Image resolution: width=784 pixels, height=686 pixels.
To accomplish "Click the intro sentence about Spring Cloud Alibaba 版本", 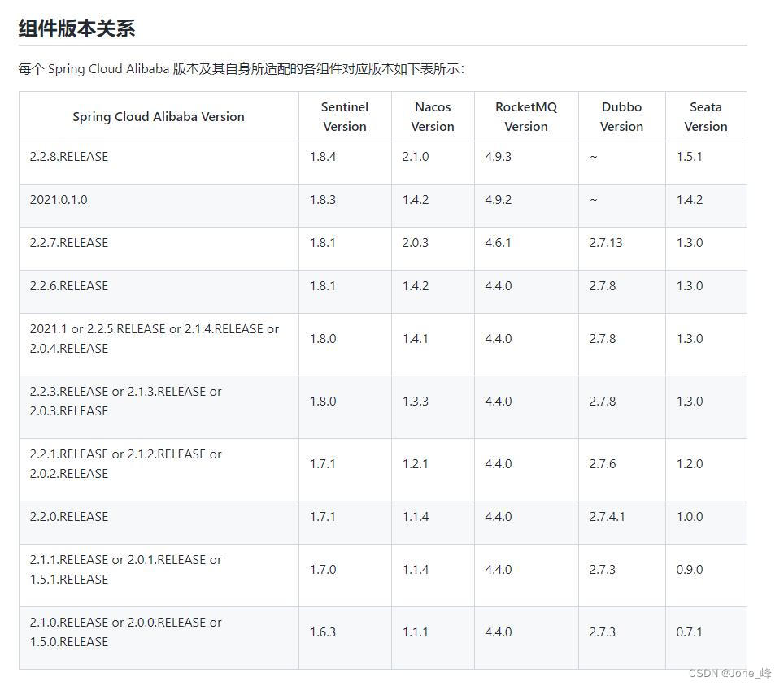I will pyautogui.click(x=241, y=69).
